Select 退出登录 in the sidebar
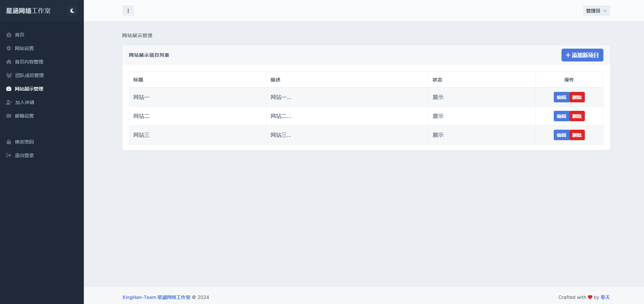Image resolution: width=644 pixels, height=304 pixels. (24, 155)
